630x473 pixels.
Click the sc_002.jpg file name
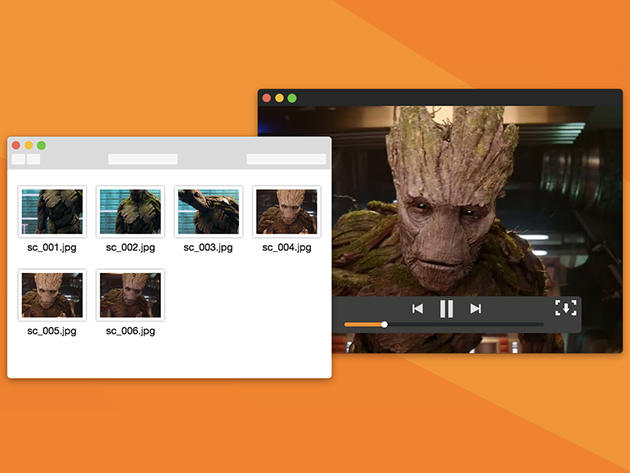click(130, 248)
